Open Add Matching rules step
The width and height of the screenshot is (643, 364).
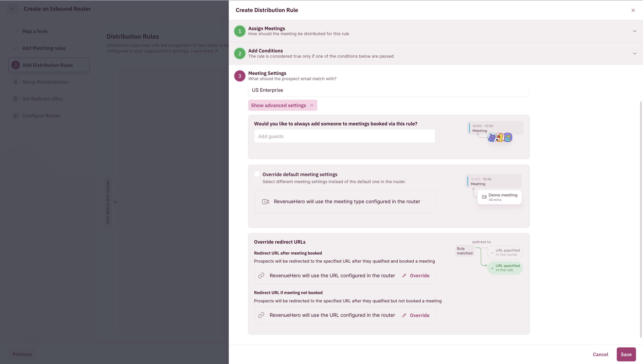click(44, 48)
